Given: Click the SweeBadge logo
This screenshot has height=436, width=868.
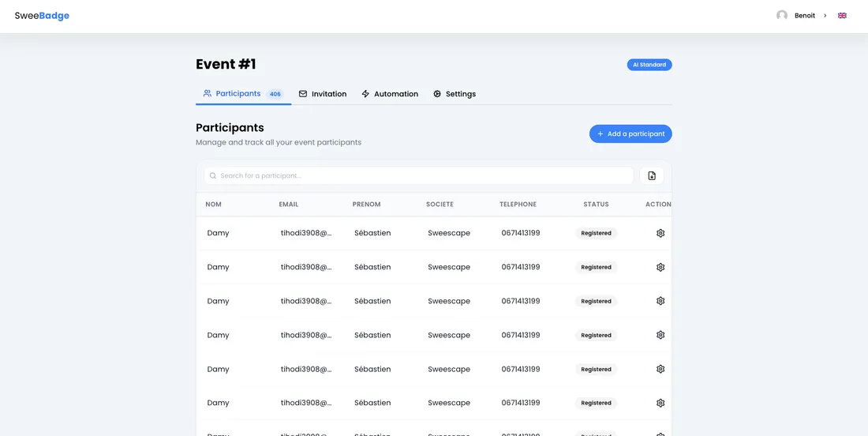Looking at the screenshot, I should click(42, 16).
